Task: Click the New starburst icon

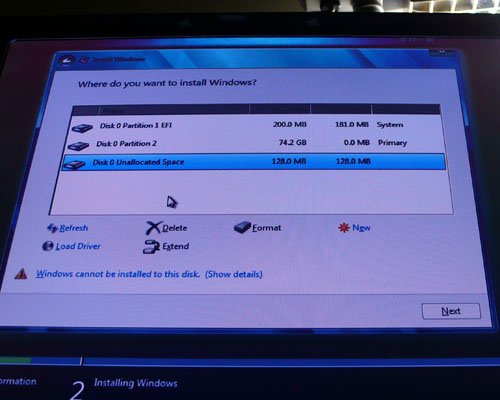Action: (344, 228)
